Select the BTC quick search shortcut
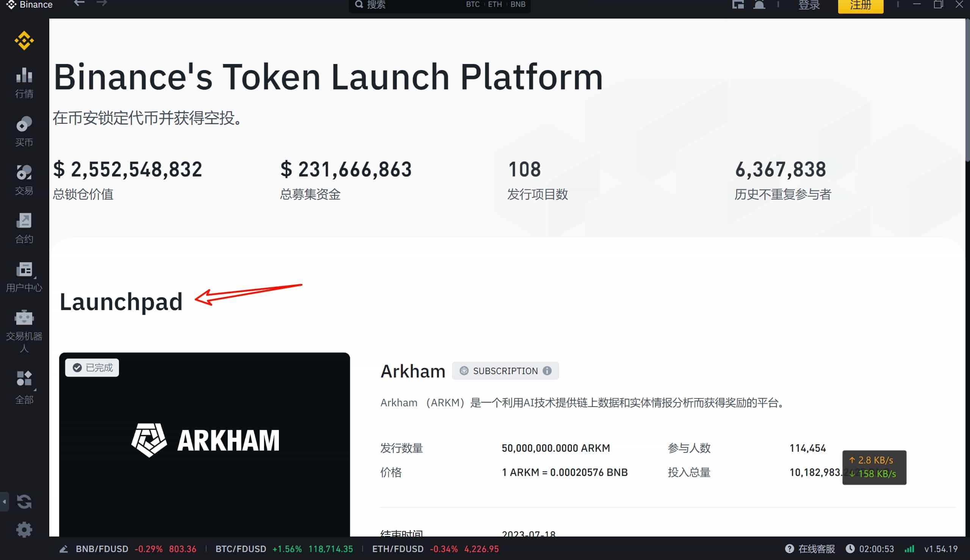Screen dimensions: 970x560 [472, 4]
